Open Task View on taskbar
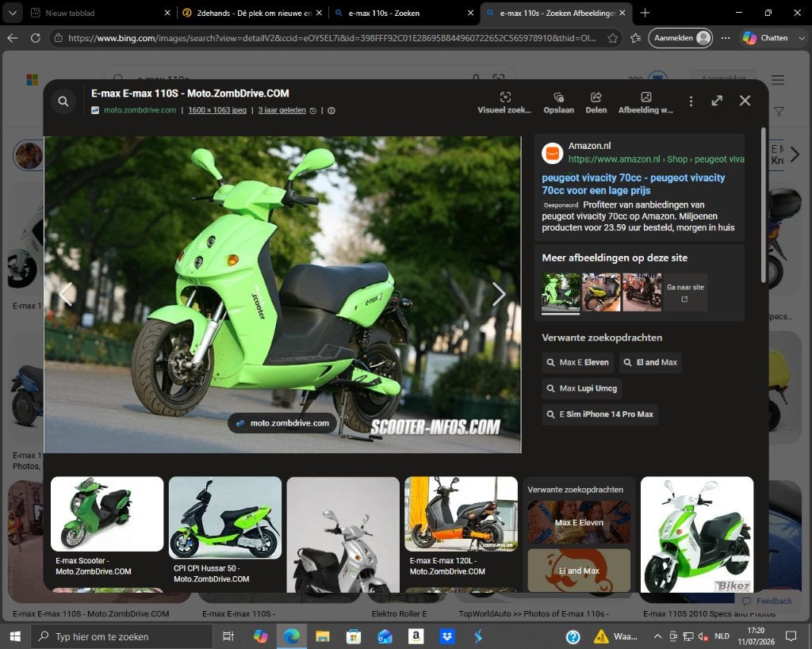The width and height of the screenshot is (812, 649). 228,636
